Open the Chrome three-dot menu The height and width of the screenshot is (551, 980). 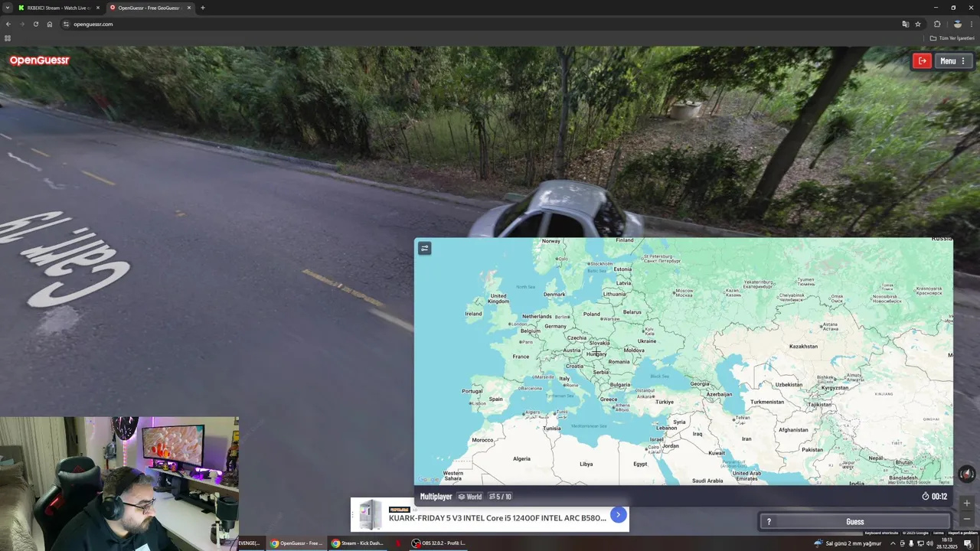pyautogui.click(x=972, y=24)
